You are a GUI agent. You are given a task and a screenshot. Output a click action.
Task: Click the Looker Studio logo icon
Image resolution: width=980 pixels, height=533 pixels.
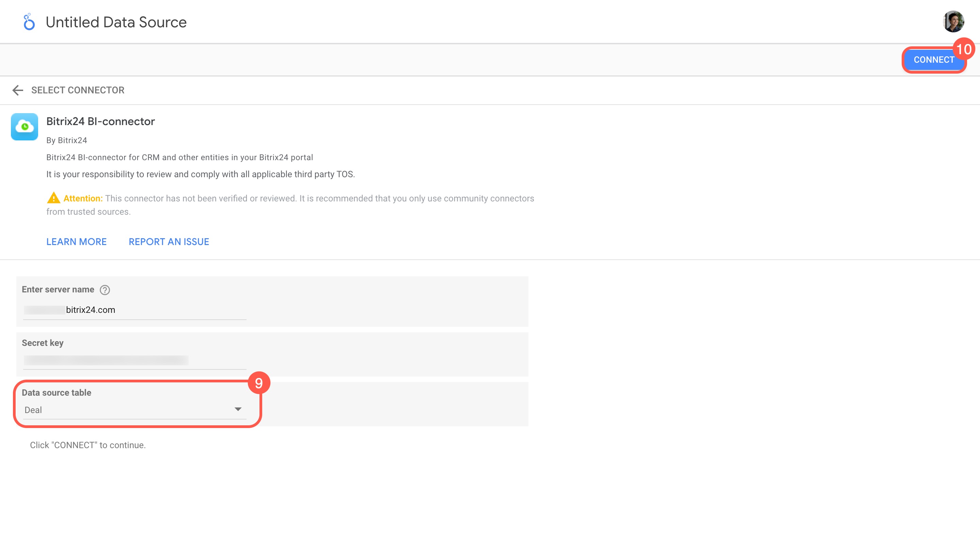pos(29,22)
